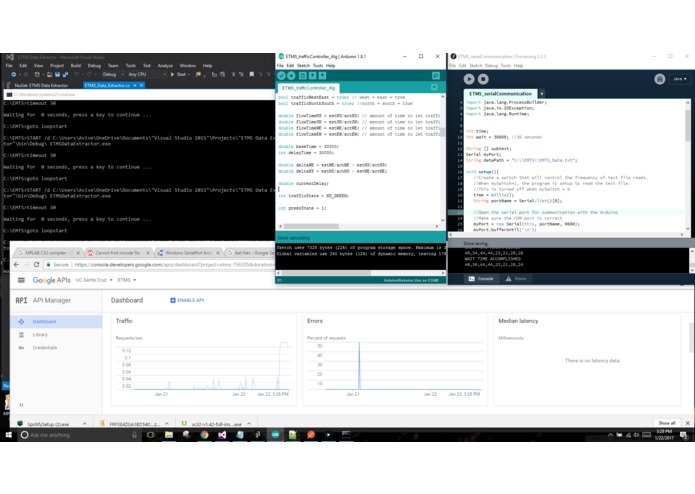Click Visual Studio Save icon
The image size is (695, 494).
pos(57,74)
